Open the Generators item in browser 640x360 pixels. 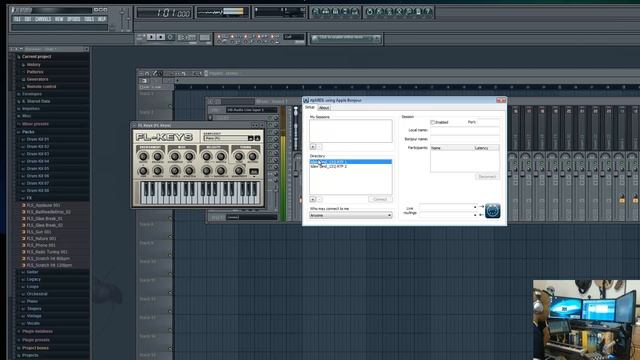coord(37,79)
